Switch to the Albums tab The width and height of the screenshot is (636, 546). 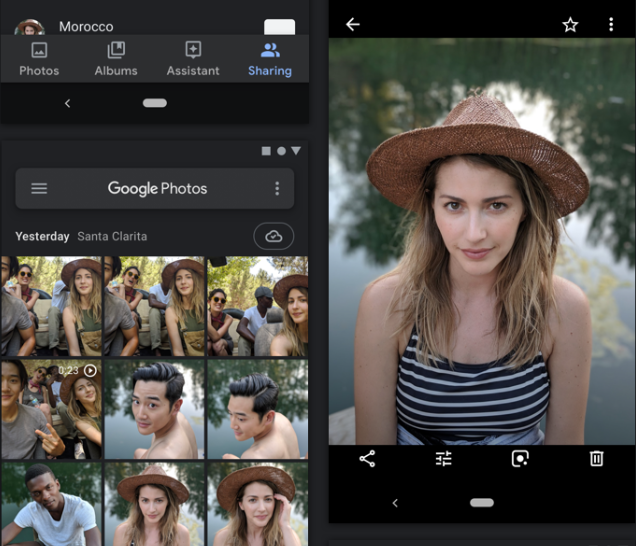[116, 59]
